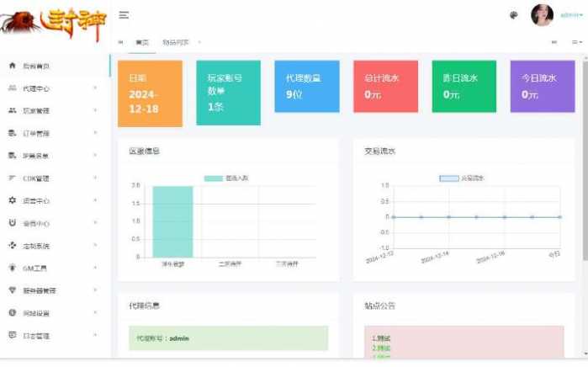Click the 网站设置 globe icon
588x367 pixels.
pos(12,313)
